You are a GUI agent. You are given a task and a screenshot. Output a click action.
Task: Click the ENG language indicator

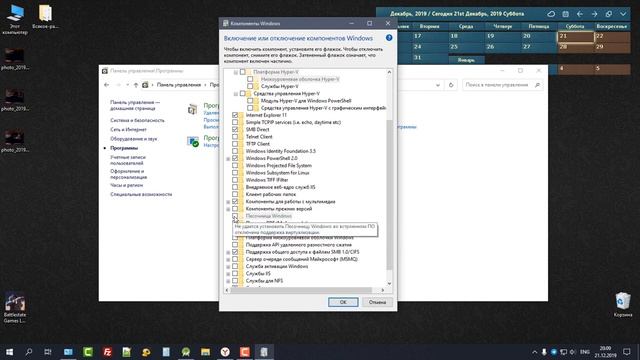(x=585, y=352)
